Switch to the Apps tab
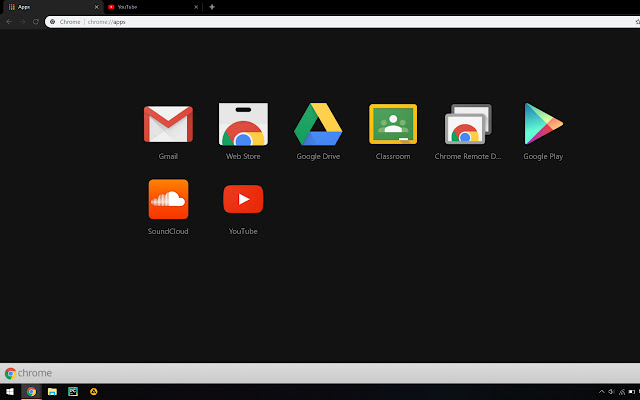The width and height of the screenshot is (640, 400). tap(52, 7)
